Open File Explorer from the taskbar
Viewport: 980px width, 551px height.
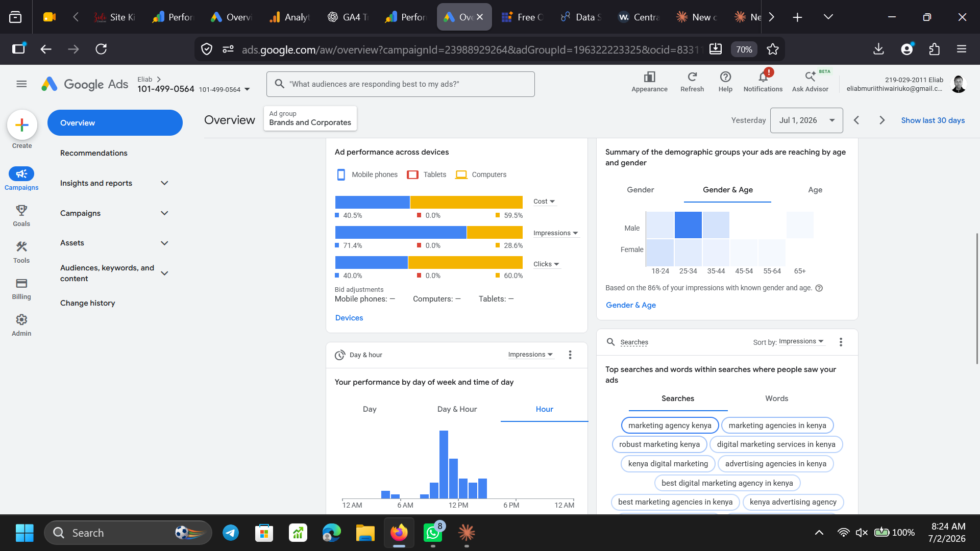point(365,533)
